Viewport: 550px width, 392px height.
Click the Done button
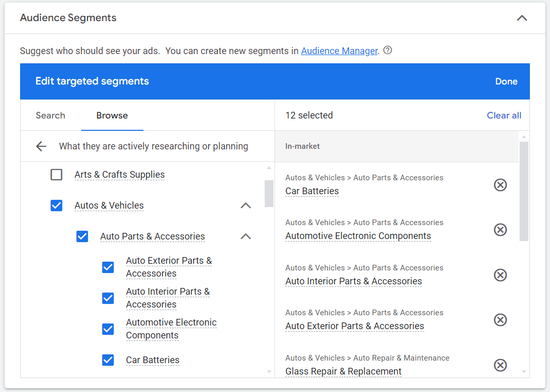pyautogui.click(x=506, y=81)
